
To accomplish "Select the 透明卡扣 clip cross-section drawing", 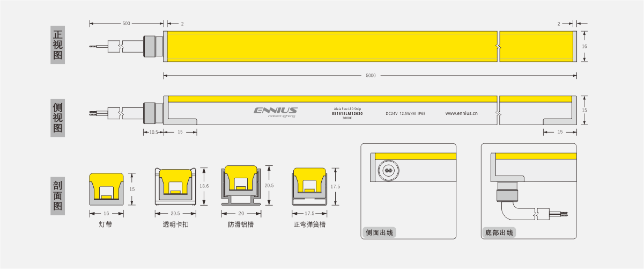I will [x=175, y=186].
